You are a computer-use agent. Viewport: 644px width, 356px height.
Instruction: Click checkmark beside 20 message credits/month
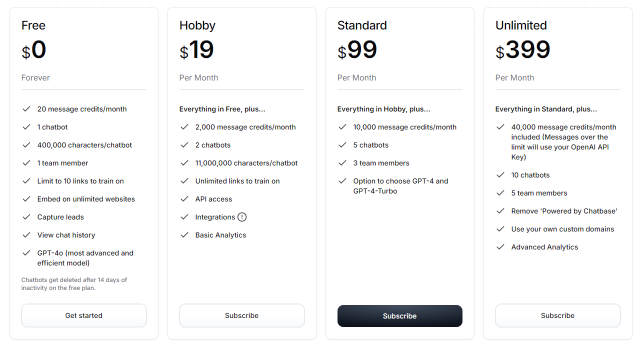point(26,109)
